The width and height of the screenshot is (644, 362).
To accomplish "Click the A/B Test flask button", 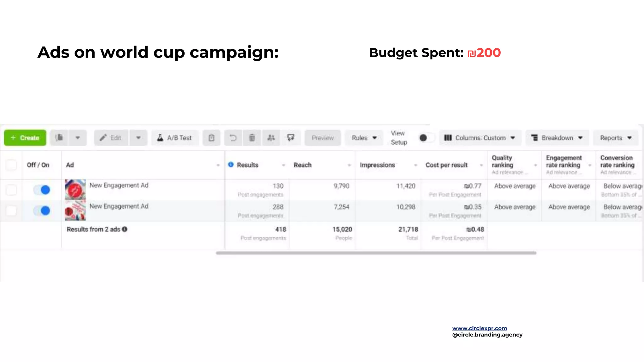I will (x=175, y=138).
